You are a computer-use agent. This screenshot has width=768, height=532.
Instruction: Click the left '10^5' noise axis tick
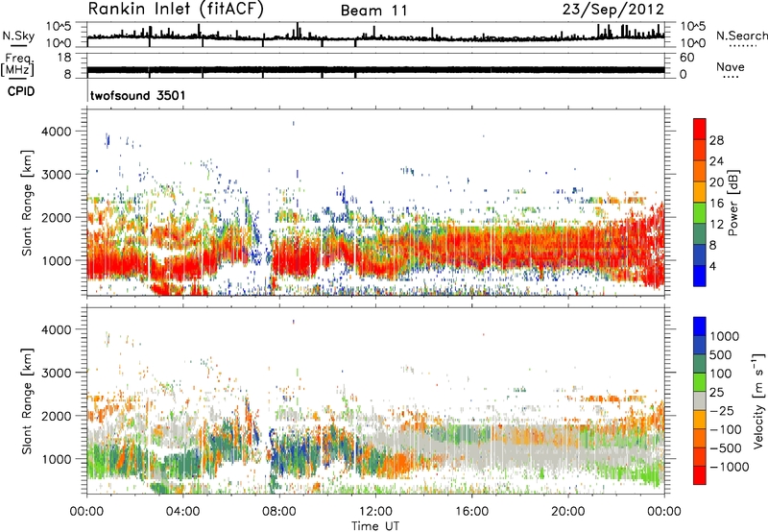pyautogui.click(x=59, y=27)
